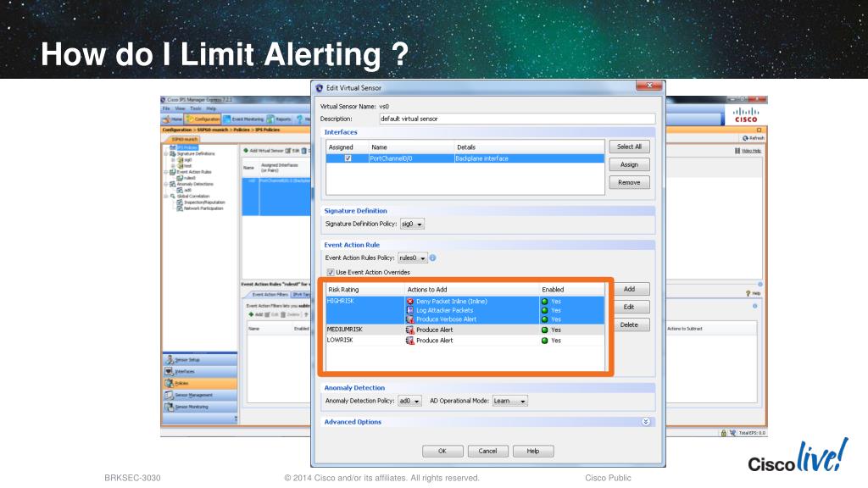Open the Signature Definition Policy dropdown

pos(413,224)
